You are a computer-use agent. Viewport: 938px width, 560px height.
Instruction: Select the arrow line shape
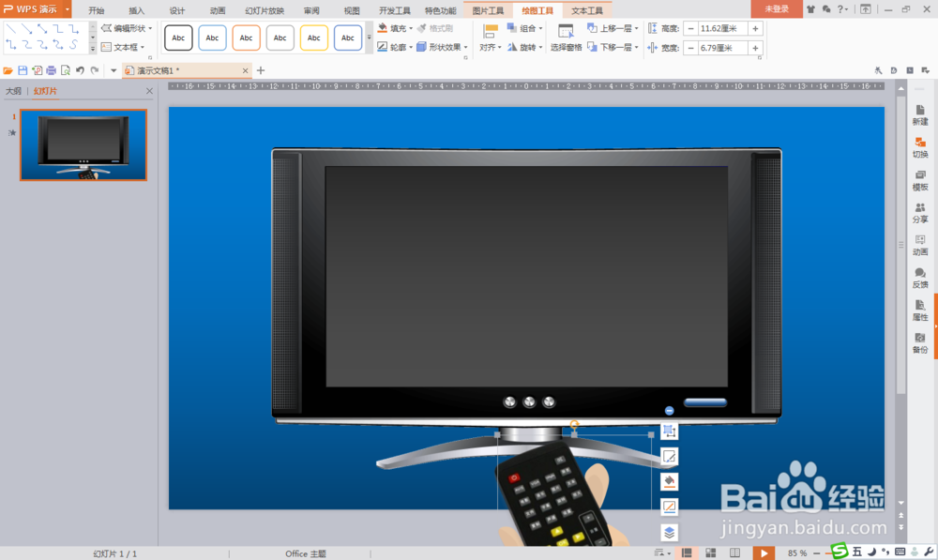[26, 29]
